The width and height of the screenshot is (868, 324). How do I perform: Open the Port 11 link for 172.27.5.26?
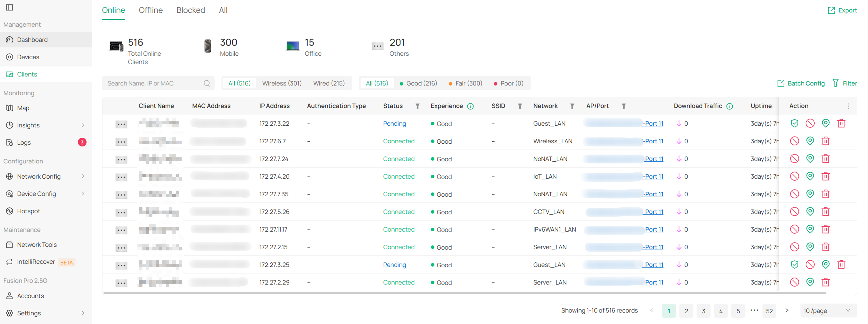point(653,212)
